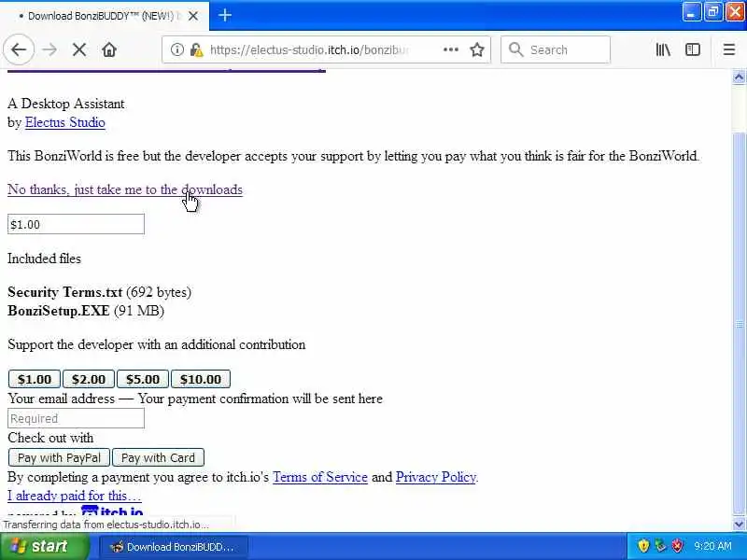747x560 pixels.
Task: Open the Firefox hamburger menu
Action: (729, 49)
